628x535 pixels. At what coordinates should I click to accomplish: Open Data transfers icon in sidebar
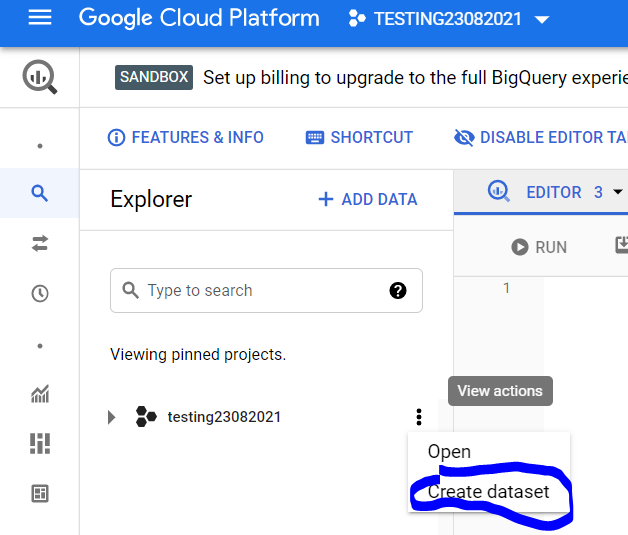(x=40, y=243)
